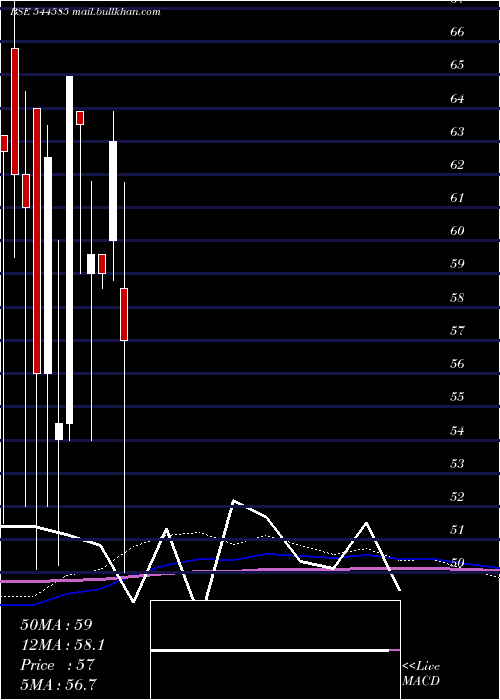Click the small white candle near 54
Viewport: 500px width, 700px height.
tap(59, 431)
